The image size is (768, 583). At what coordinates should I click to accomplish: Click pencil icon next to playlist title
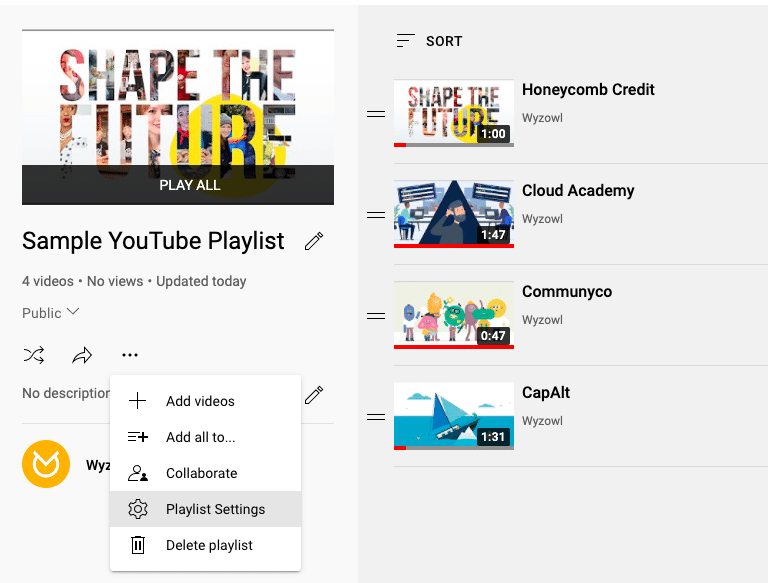point(314,241)
